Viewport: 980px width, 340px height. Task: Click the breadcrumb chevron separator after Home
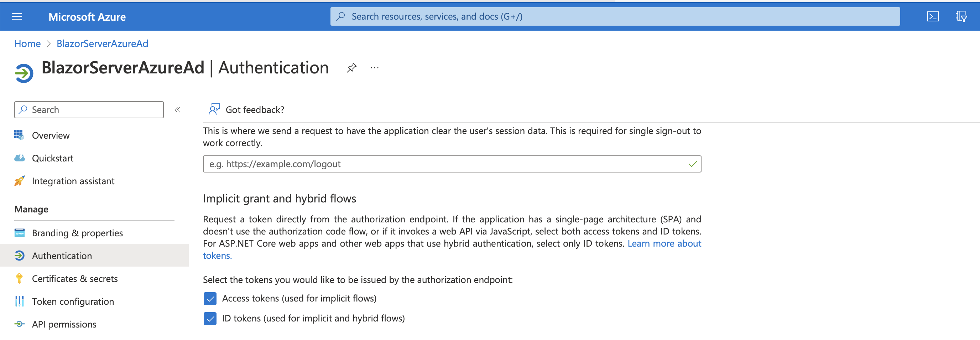point(49,44)
